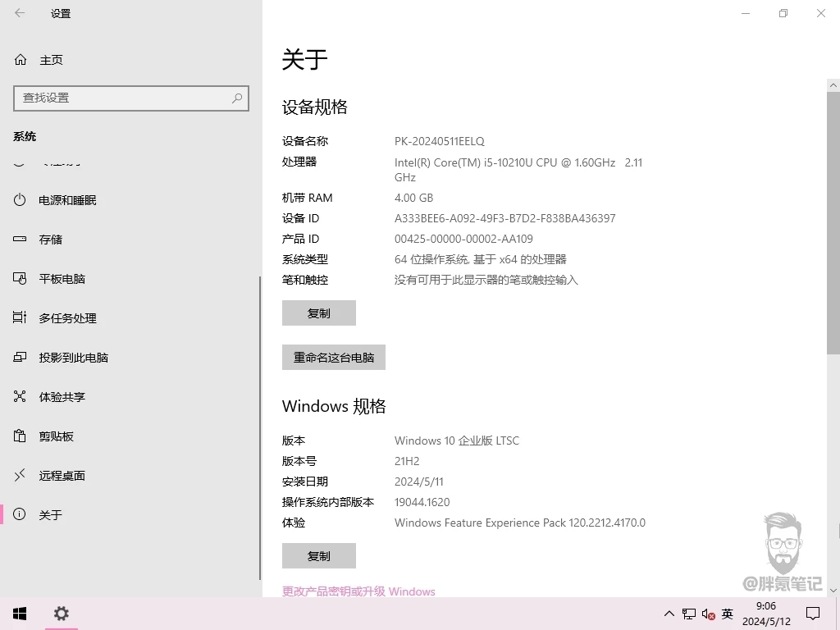Click the projection icon beside 投影到此电脑

click(20, 357)
